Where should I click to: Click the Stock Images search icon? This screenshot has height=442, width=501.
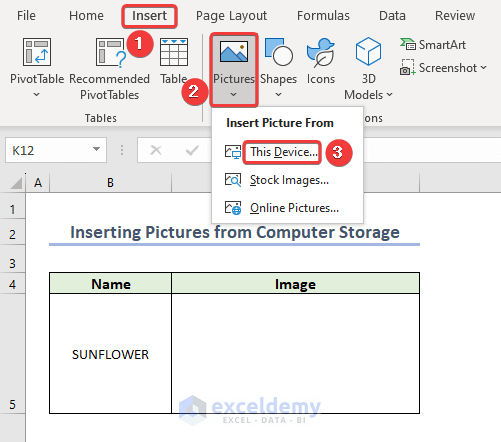(x=233, y=180)
